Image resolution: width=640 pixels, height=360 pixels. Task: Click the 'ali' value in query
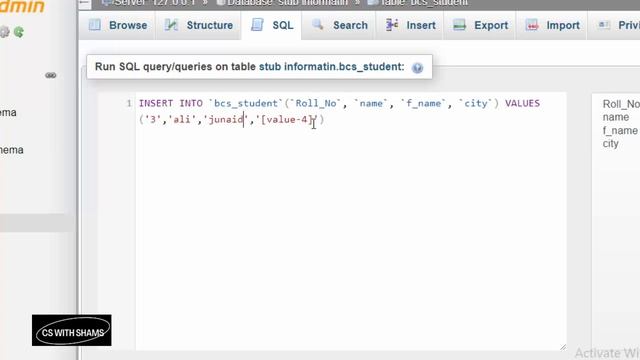pos(182,120)
